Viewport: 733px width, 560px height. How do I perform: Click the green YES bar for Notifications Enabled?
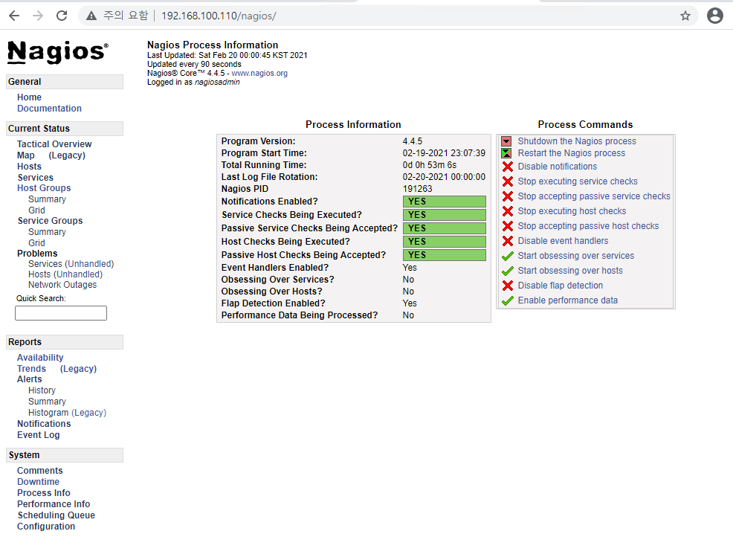444,202
